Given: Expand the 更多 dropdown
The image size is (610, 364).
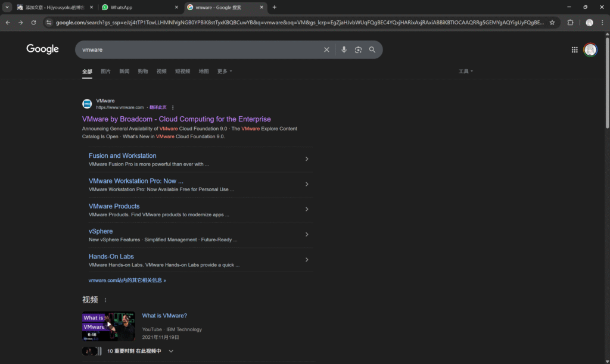Looking at the screenshot, I should click(x=225, y=71).
